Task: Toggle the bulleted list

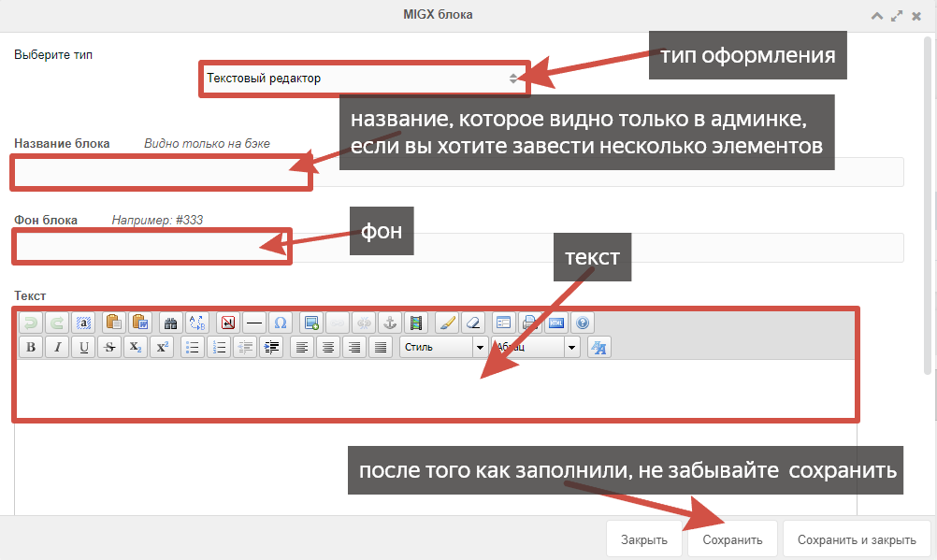Action: (x=193, y=347)
